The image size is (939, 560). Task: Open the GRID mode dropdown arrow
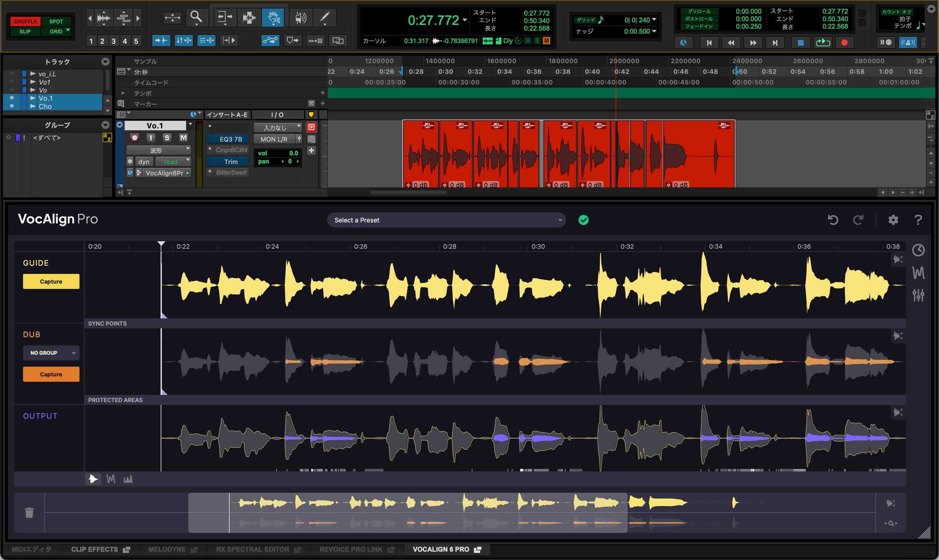tap(69, 31)
